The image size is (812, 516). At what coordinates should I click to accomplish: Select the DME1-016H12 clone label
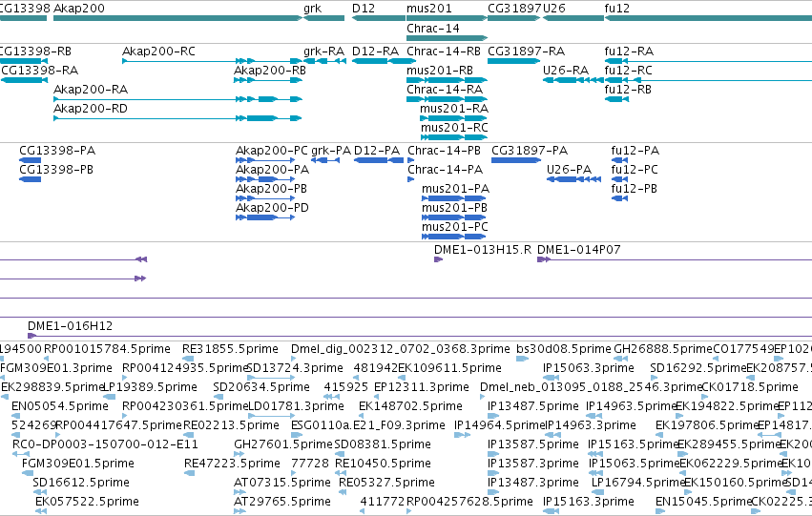coord(70,326)
